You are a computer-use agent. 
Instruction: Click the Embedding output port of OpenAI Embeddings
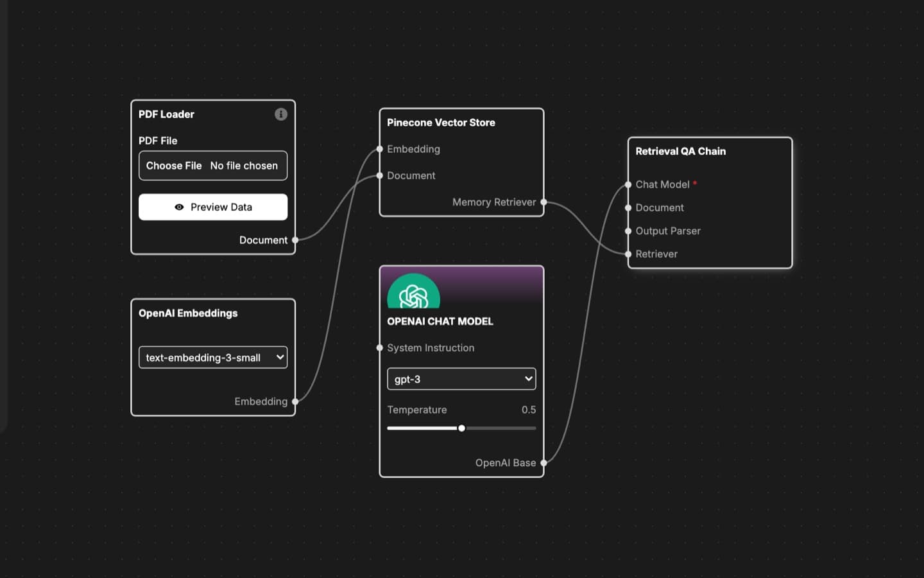[x=295, y=401]
